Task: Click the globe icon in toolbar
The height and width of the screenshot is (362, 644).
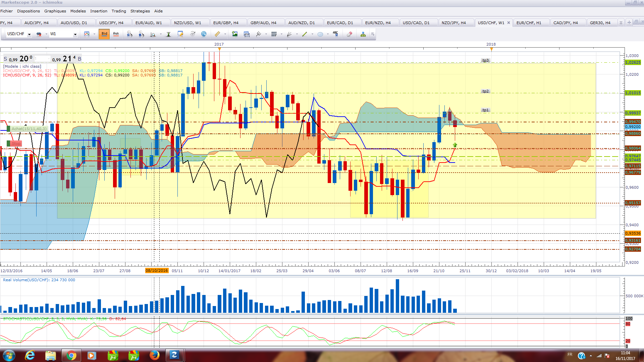Action: click(x=204, y=34)
